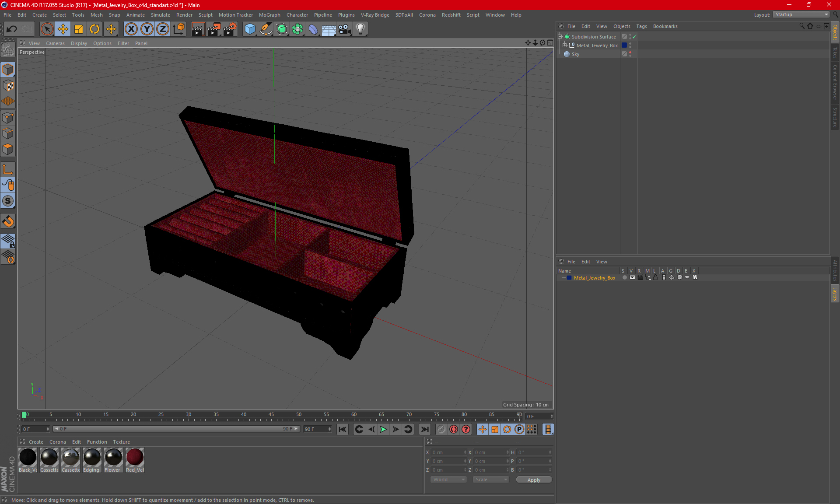Toggle Enable Snap magnet icon
Screen dimensions: 840x504
click(x=8, y=221)
